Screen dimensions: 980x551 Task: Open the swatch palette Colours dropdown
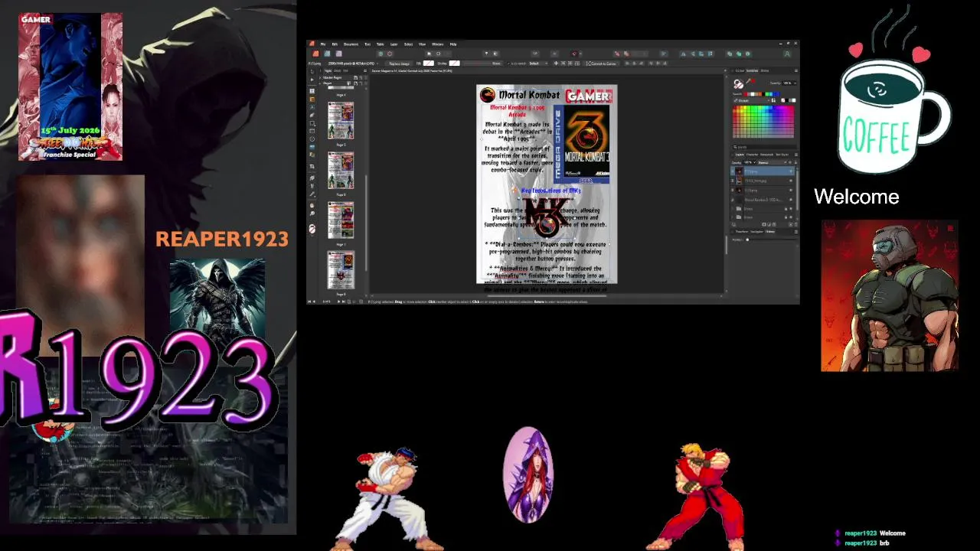[751, 100]
